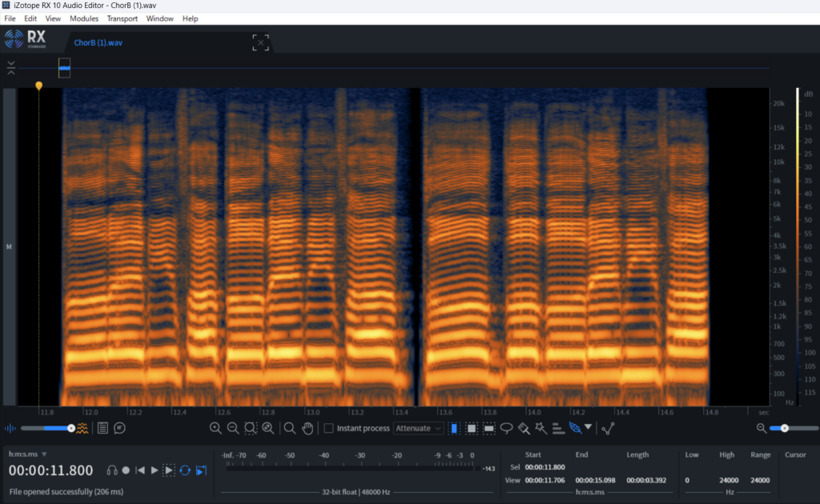Open the Markers and Regions list

pos(102,428)
